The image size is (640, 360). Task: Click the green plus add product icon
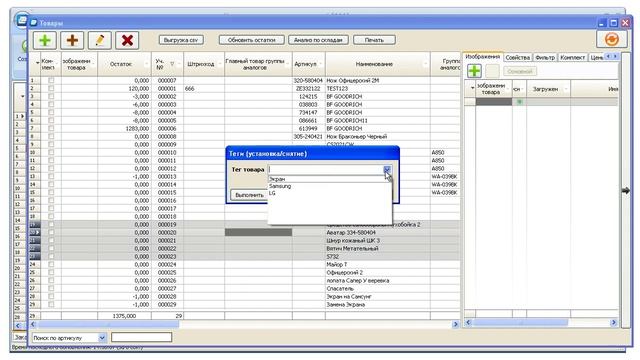(x=45, y=40)
